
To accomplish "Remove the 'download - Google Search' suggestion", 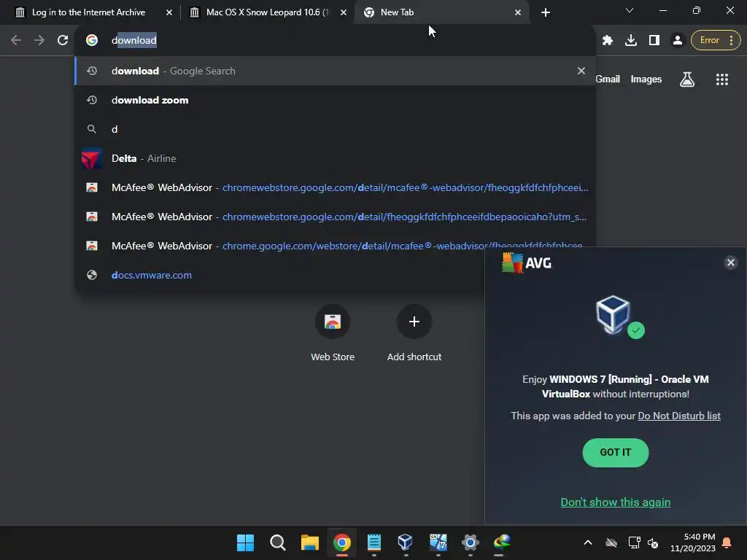I will pos(581,71).
